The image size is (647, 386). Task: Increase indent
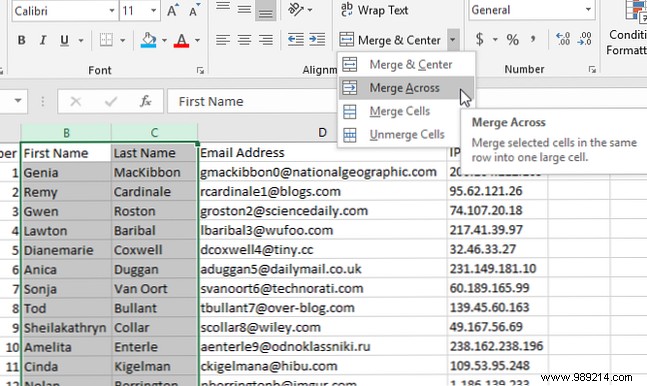point(317,40)
